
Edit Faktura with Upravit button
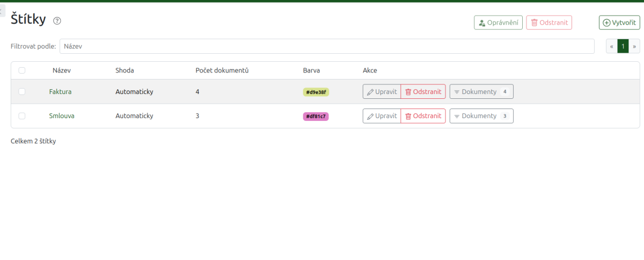click(x=382, y=92)
